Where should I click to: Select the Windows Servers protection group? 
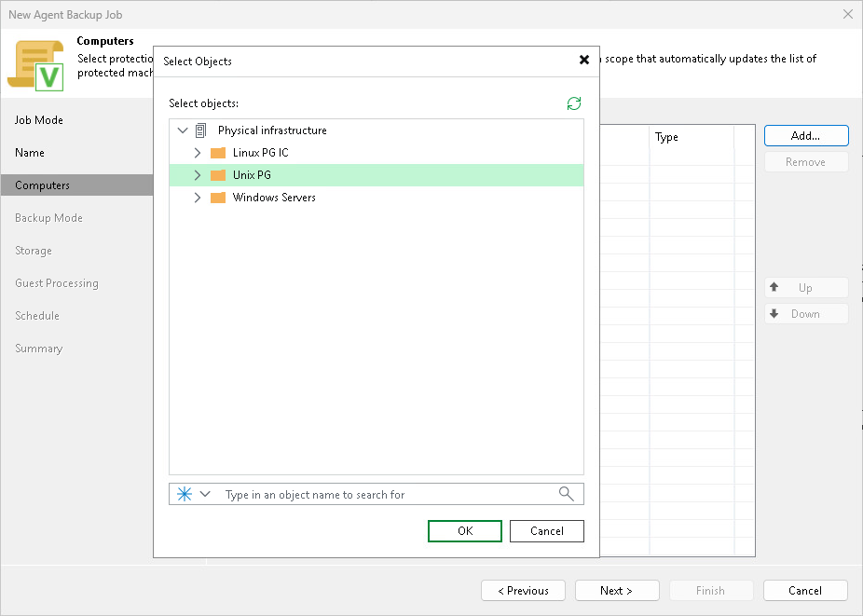274,198
